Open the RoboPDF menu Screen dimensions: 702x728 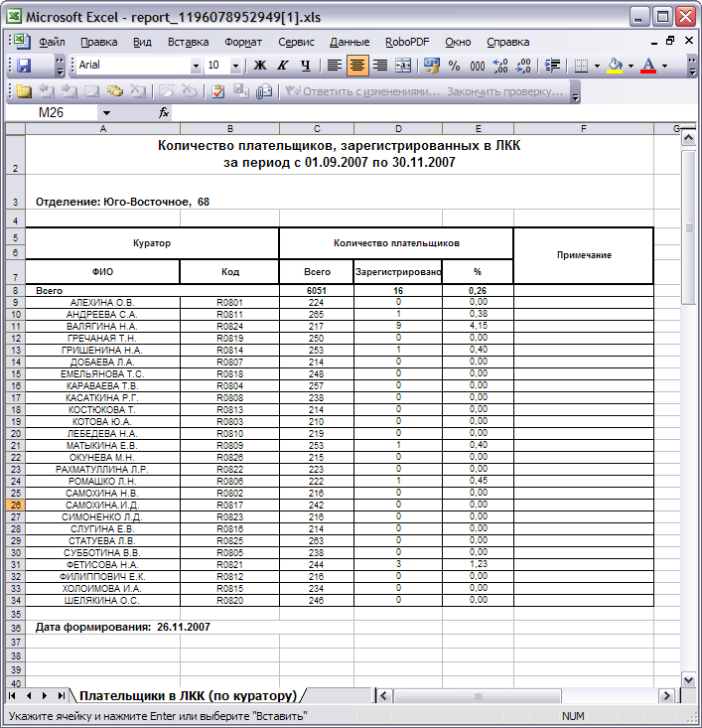click(x=407, y=42)
